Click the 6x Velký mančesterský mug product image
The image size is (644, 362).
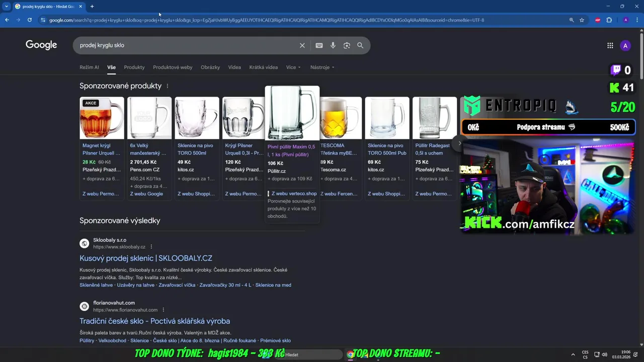[149, 118]
